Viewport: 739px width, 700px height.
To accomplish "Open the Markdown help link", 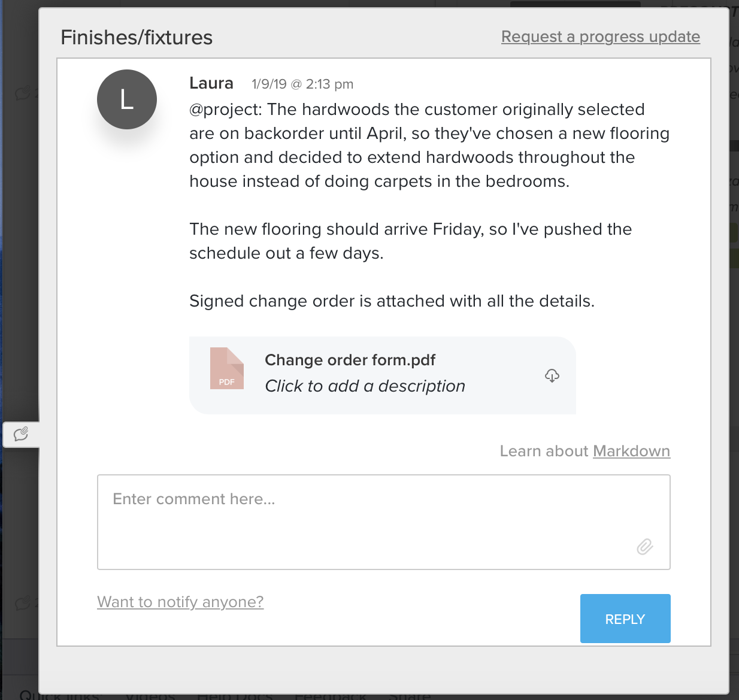I will pos(631,451).
